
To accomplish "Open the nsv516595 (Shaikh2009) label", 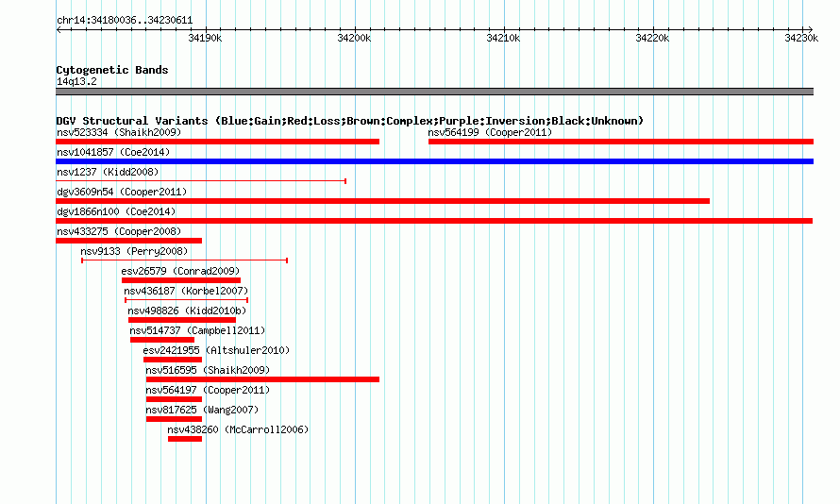I will point(208,370).
